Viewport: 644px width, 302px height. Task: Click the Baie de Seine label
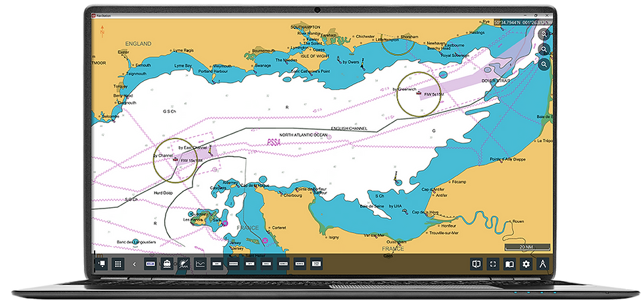click(x=373, y=206)
